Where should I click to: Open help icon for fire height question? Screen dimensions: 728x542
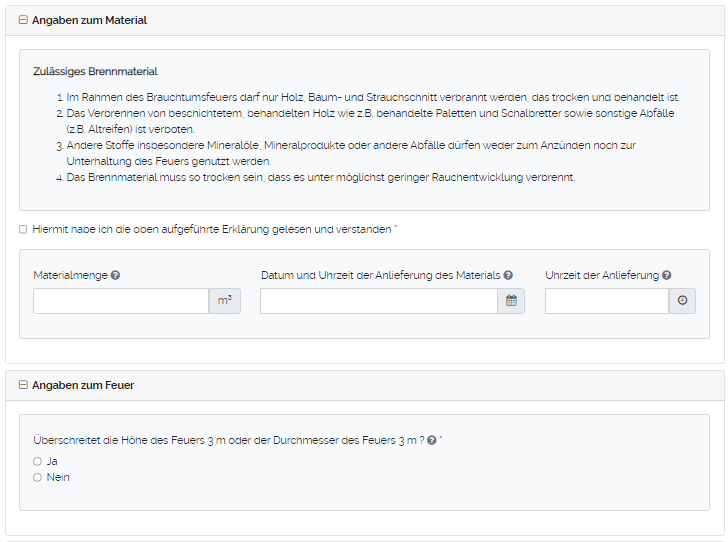pos(431,440)
